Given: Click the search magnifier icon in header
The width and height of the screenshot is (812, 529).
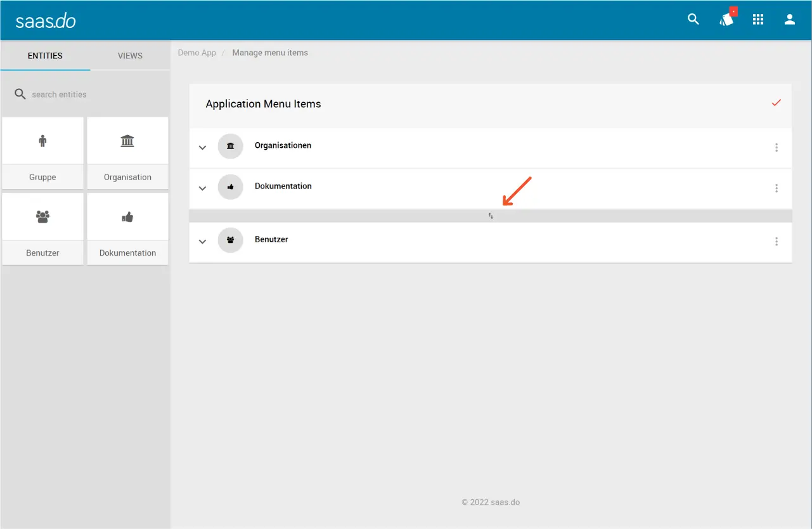Looking at the screenshot, I should (693, 20).
